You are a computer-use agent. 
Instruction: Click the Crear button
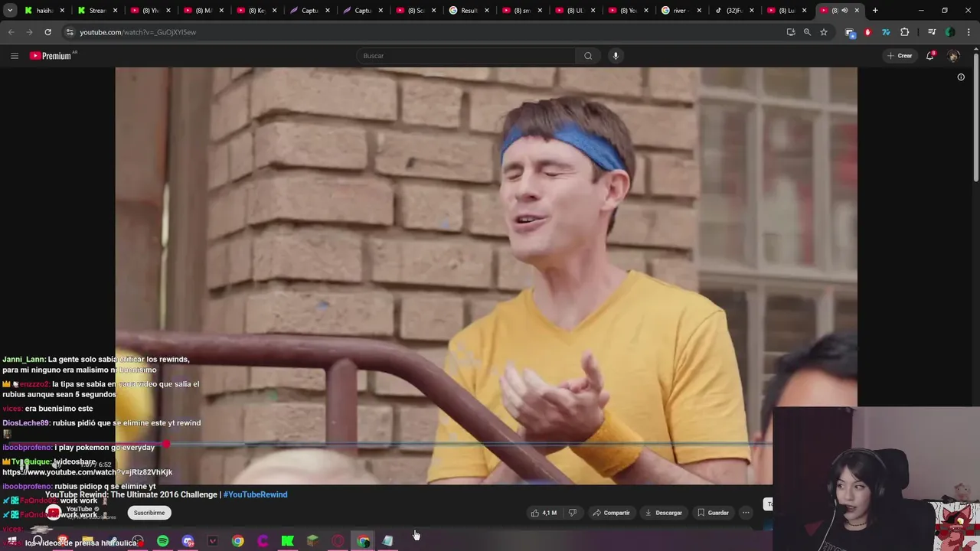coord(900,56)
